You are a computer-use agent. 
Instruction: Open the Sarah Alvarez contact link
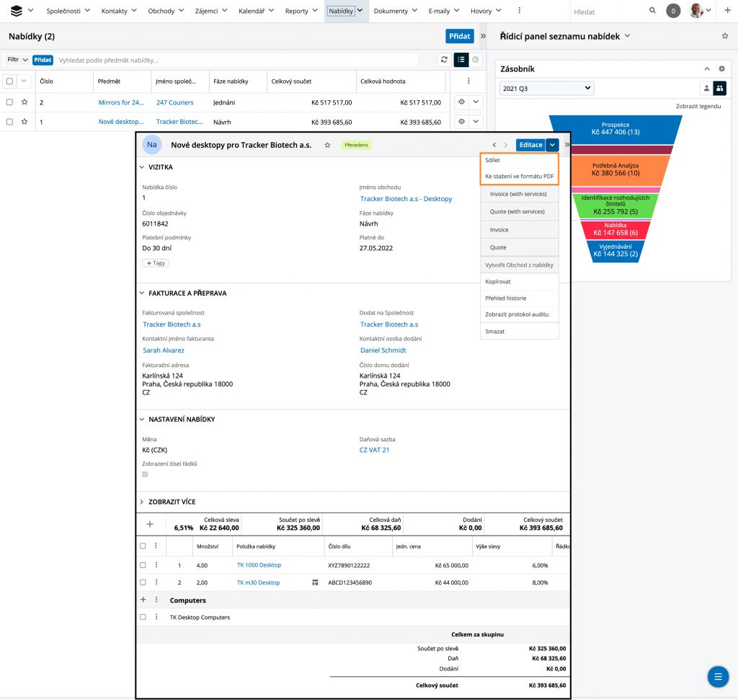161,350
